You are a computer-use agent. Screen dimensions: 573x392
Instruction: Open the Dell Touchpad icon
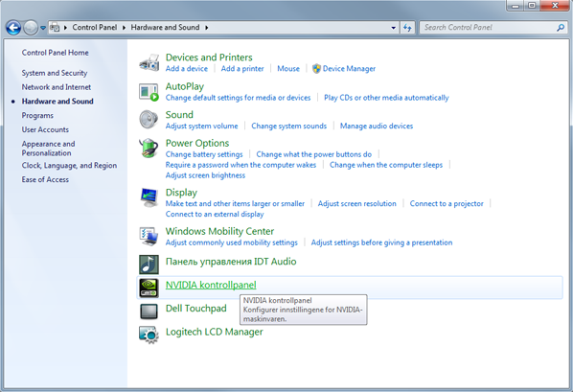(149, 311)
